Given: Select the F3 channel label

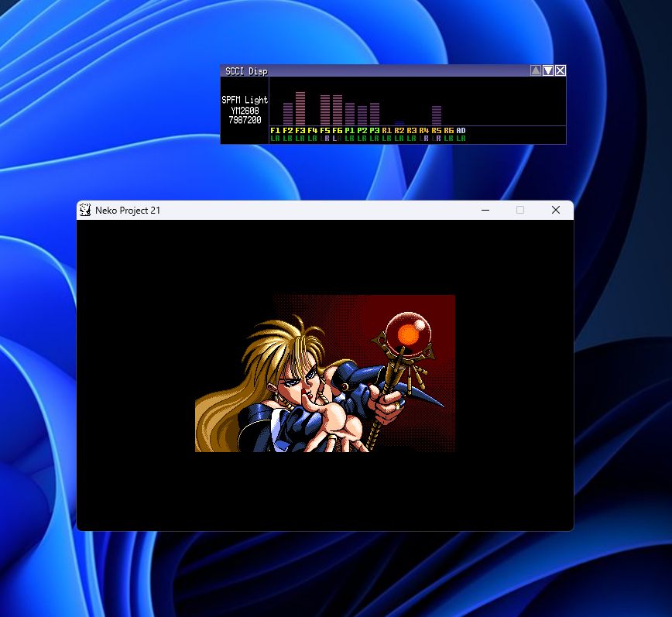Looking at the screenshot, I should coord(300,130).
